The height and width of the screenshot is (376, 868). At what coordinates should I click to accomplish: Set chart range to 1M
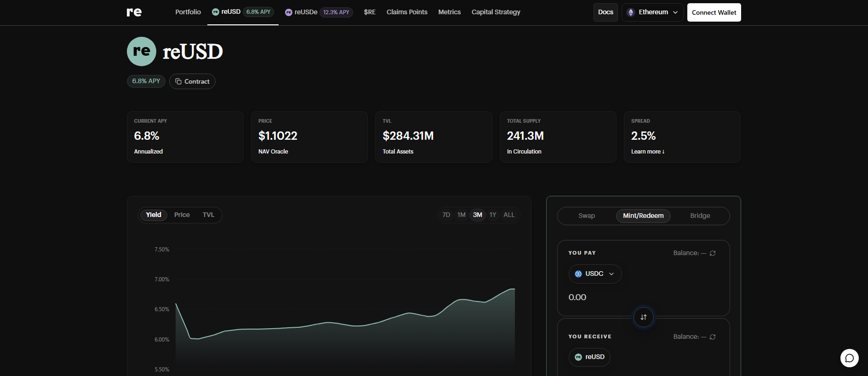[462, 215]
